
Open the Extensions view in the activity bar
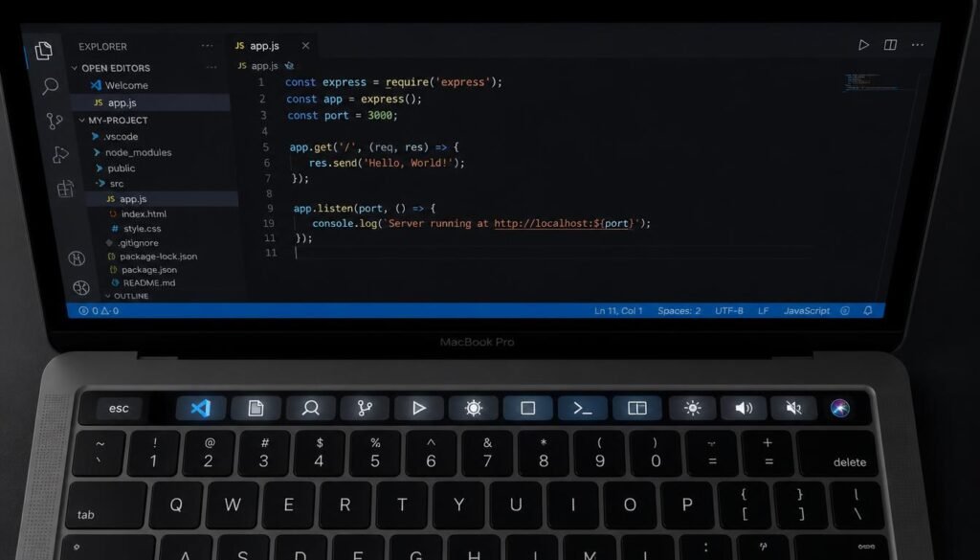(66, 189)
